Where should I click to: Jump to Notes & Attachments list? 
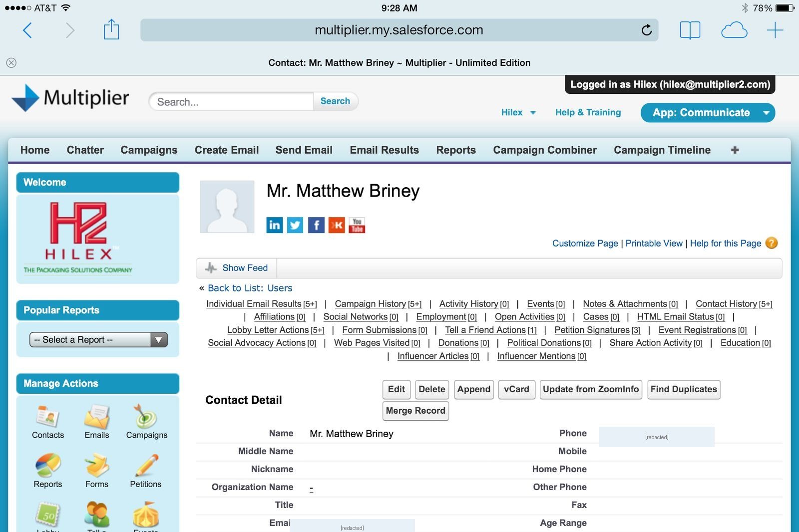pyautogui.click(x=630, y=304)
